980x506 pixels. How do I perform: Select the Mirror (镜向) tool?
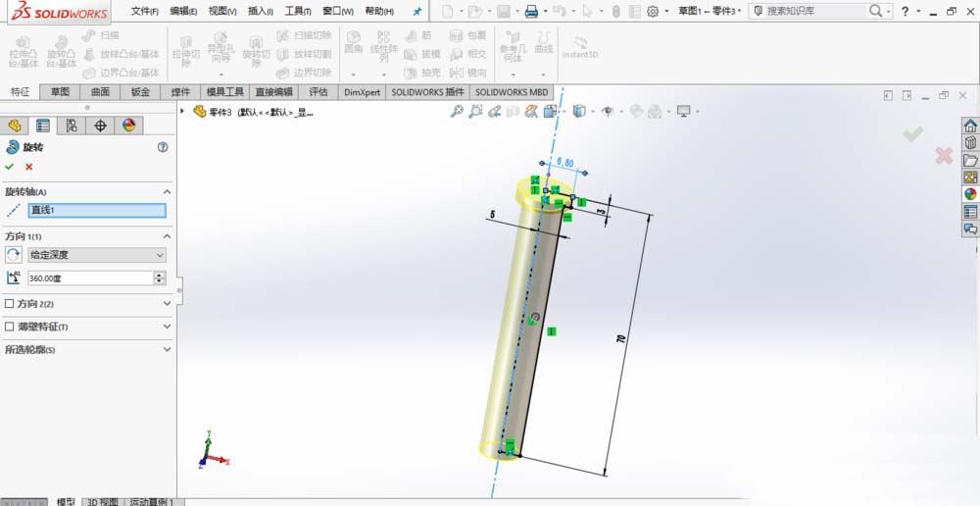point(468,73)
